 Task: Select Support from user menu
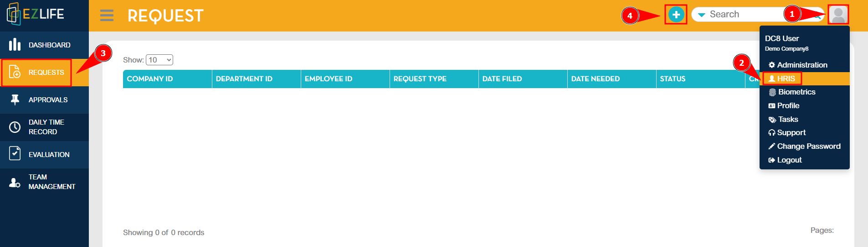point(805,133)
